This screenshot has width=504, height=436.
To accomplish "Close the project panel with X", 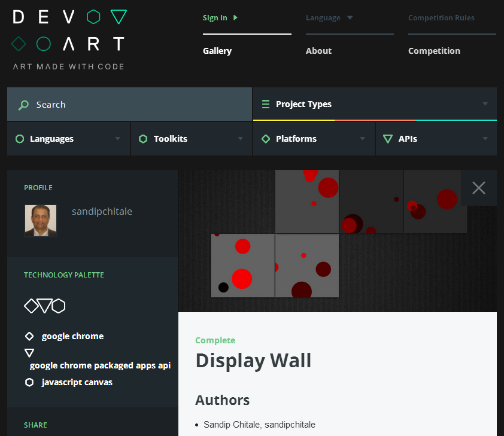I will click(479, 188).
